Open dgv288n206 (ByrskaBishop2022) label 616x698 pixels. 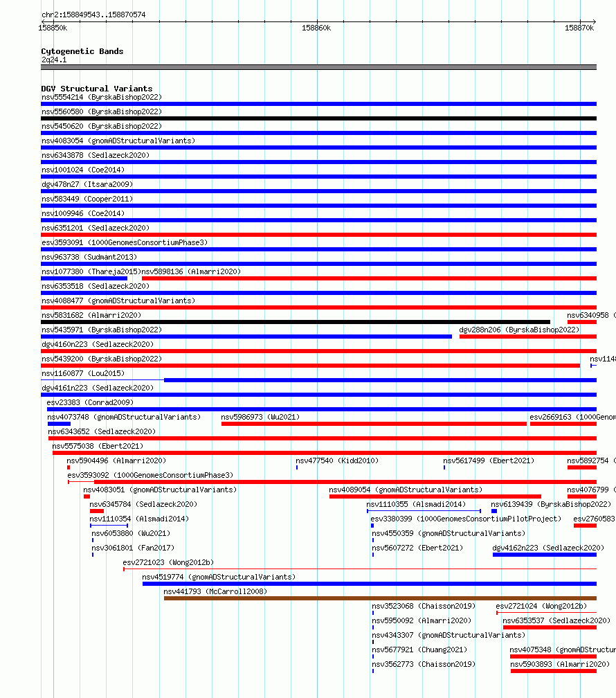(x=519, y=330)
